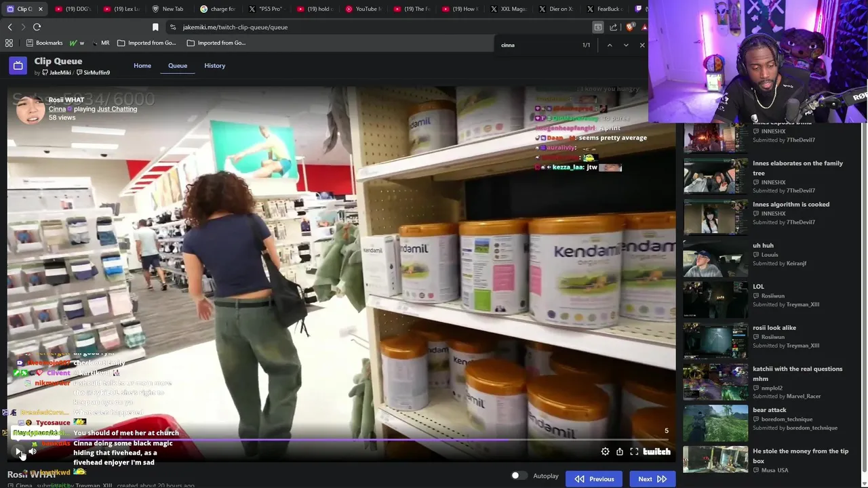Go to the Previous clip
Image resolution: width=868 pixels, height=488 pixels.
click(595, 479)
